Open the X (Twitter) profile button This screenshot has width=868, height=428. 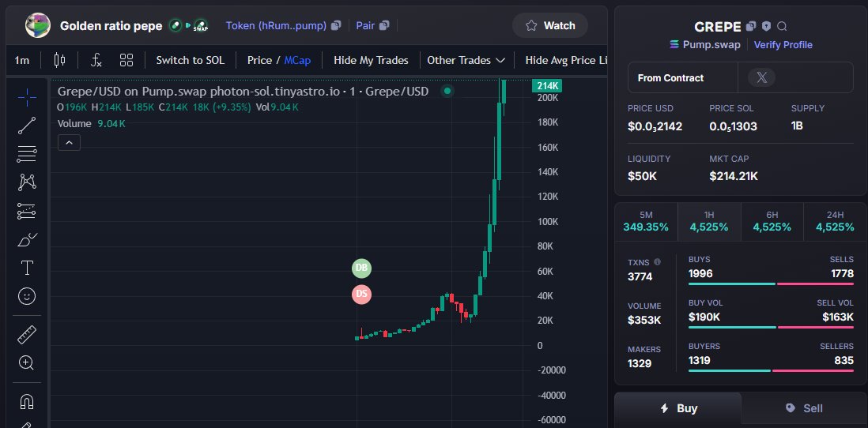tap(761, 78)
